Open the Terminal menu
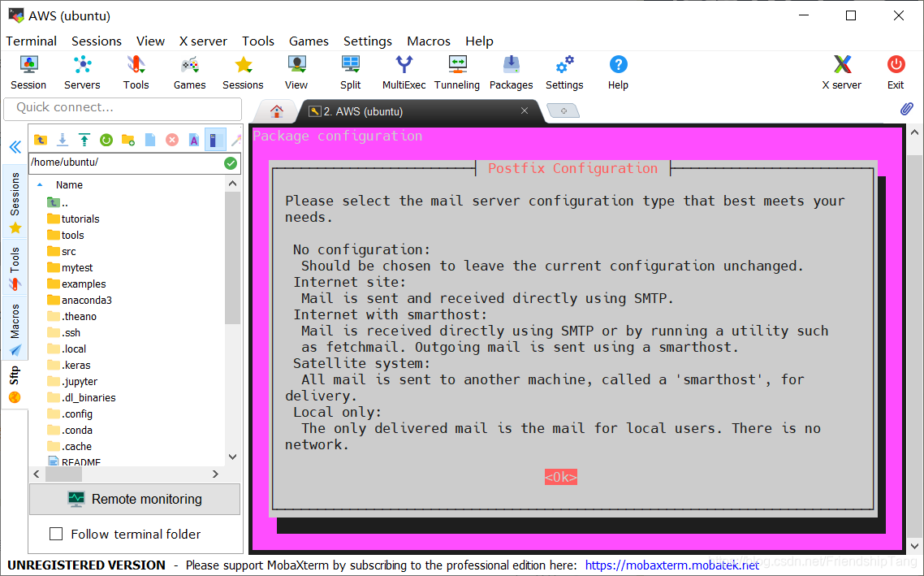The height and width of the screenshot is (576, 924). 31,41
